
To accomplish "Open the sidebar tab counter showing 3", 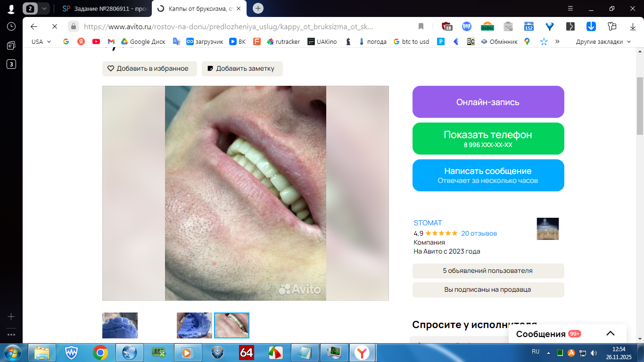I will (x=11, y=64).
